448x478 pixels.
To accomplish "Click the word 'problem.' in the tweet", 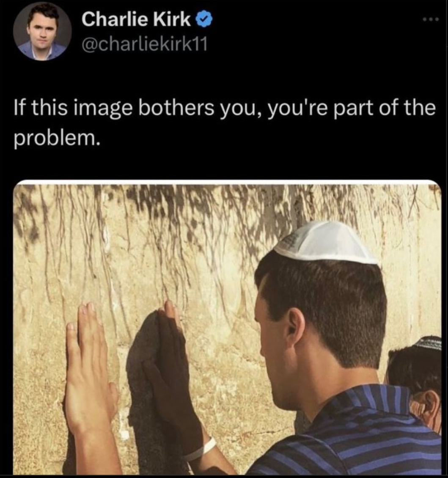I will [57, 139].
